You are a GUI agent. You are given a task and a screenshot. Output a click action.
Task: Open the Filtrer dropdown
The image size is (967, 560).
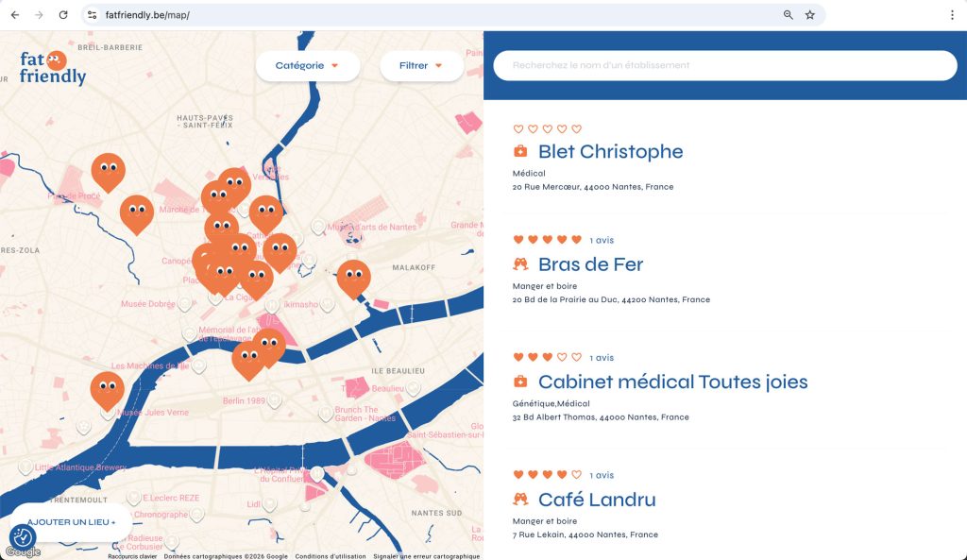[420, 66]
